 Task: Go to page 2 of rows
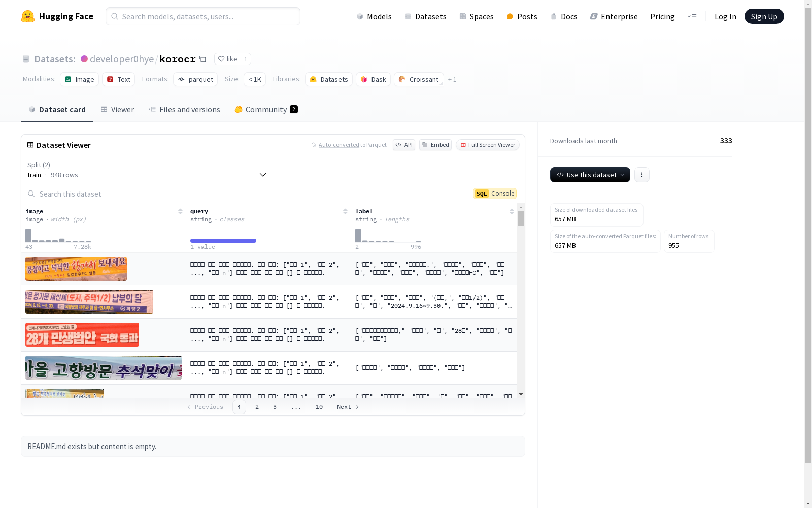[257, 407]
